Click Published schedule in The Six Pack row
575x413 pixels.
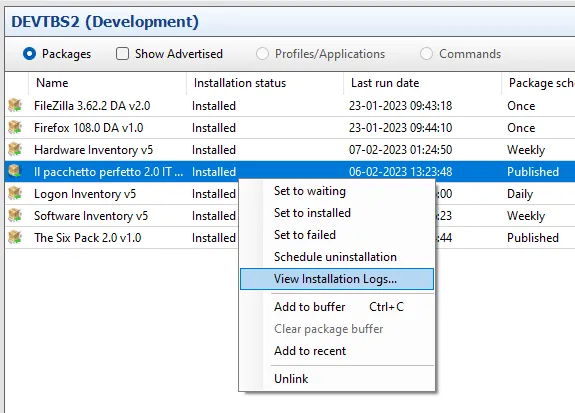[x=533, y=238]
